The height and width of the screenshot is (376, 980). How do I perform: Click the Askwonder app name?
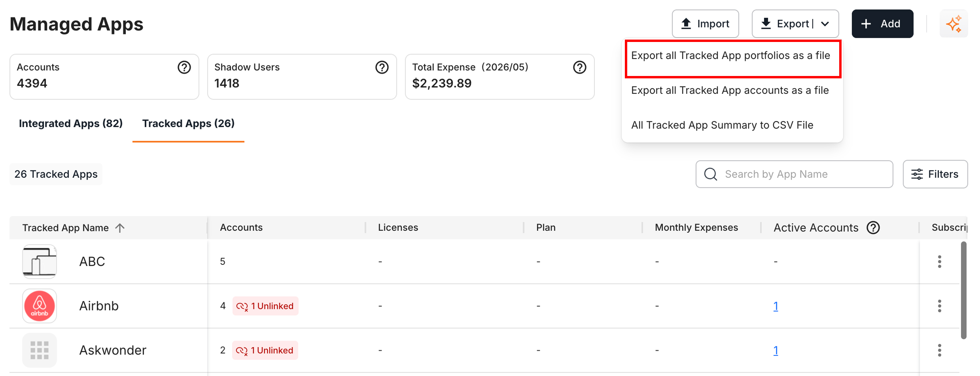pos(113,350)
